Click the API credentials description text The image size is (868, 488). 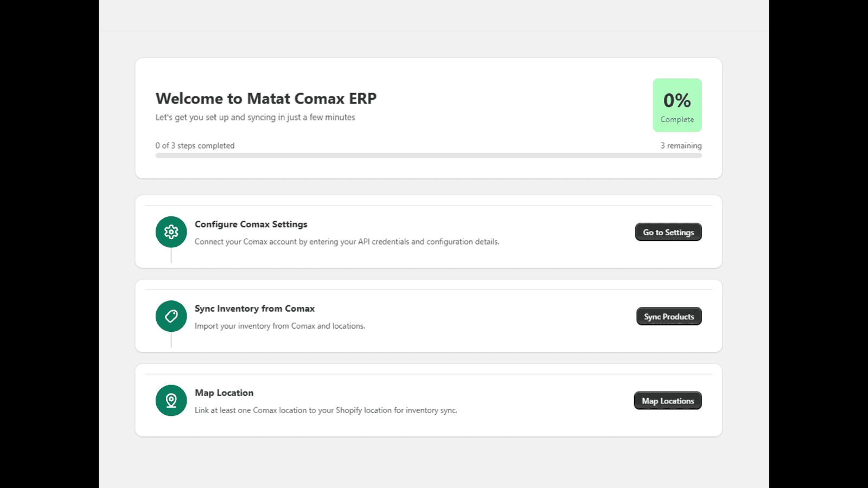pos(347,242)
